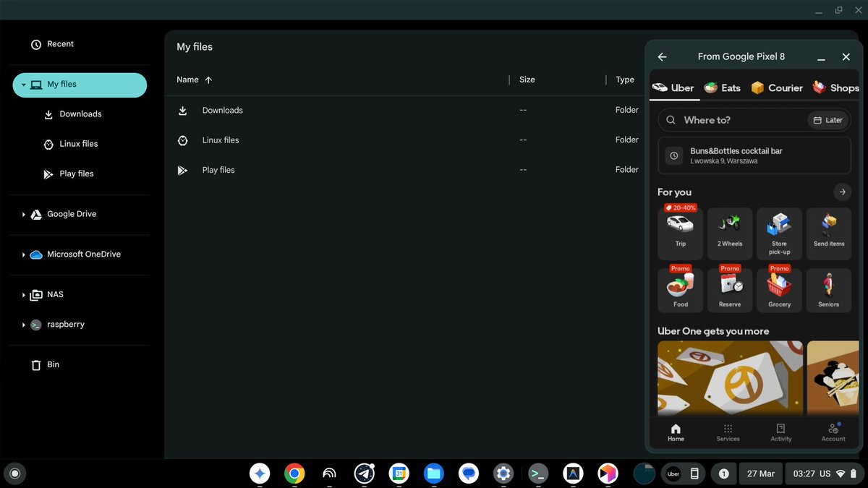This screenshot has height=488, width=868.
Task: Select My files in the sidebar
Action: coord(80,85)
